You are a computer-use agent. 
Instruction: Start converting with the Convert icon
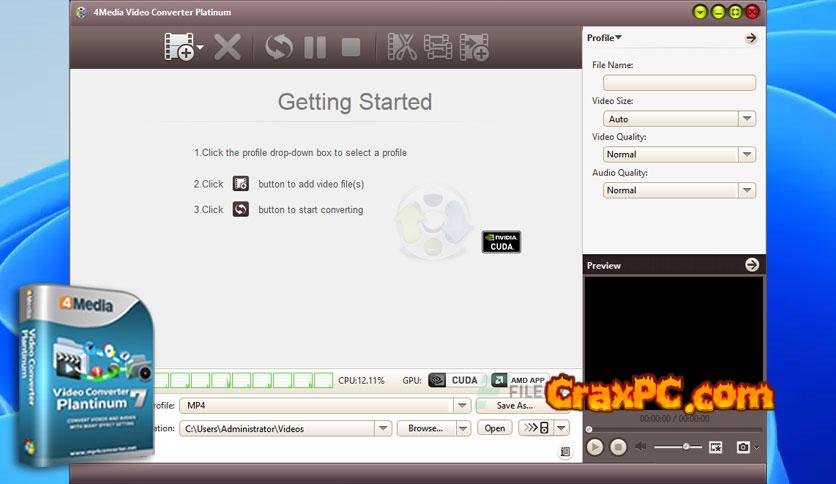pos(279,46)
